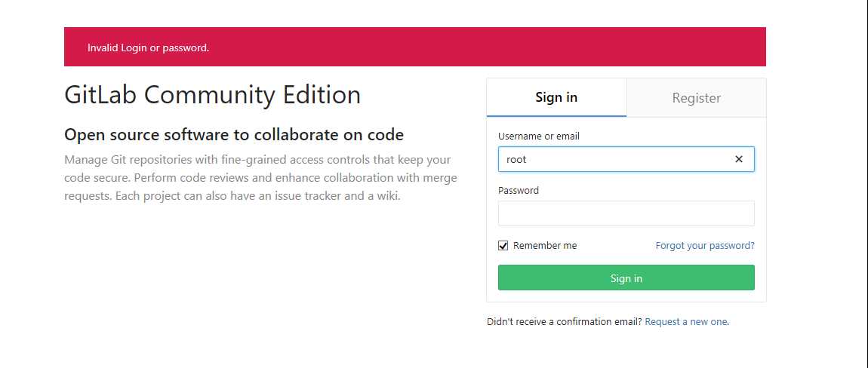Click the issue tracker and wiki text line

pos(232,197)
